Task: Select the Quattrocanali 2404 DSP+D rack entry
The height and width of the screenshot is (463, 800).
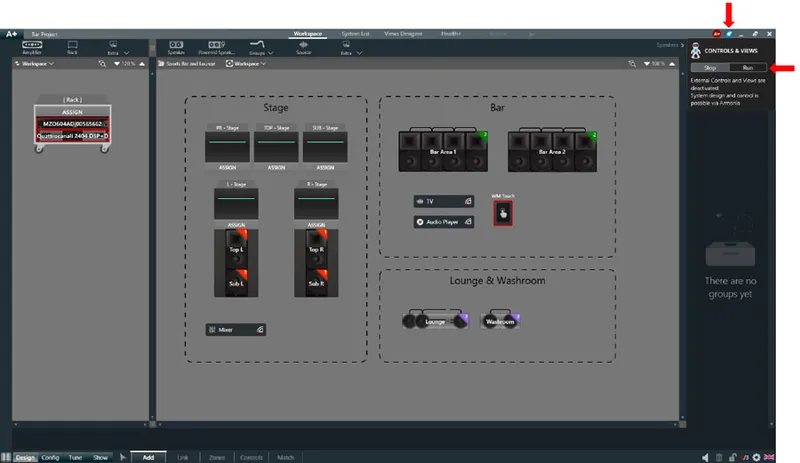Action: click(x=72, y=136)
